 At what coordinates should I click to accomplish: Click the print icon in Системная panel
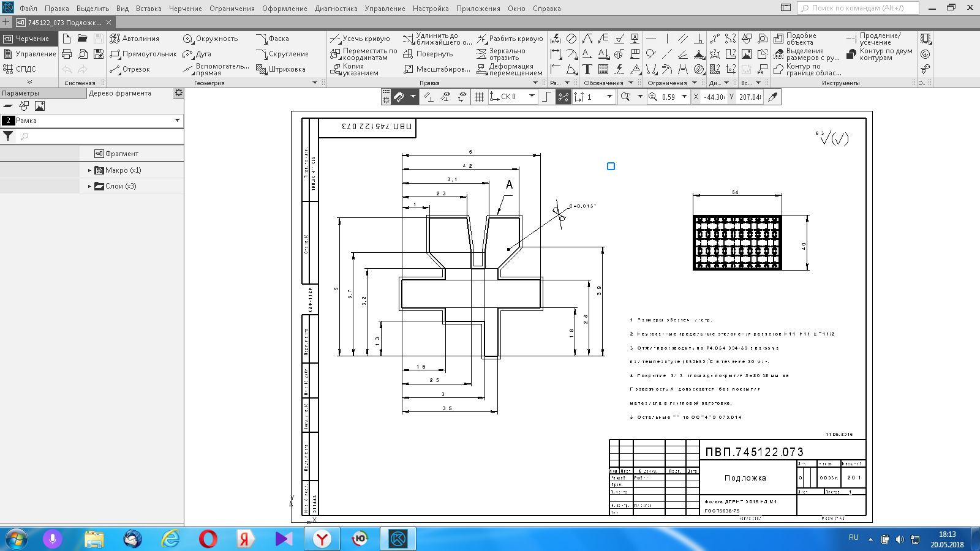click(67, 54)
